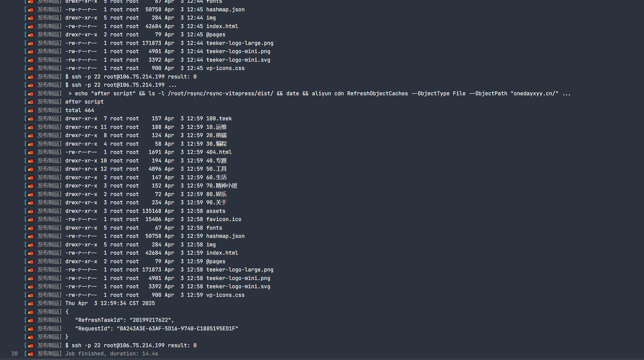
Task: Click the second index.html listing entry
Action: pyautogui.click(x=222, y=253)
